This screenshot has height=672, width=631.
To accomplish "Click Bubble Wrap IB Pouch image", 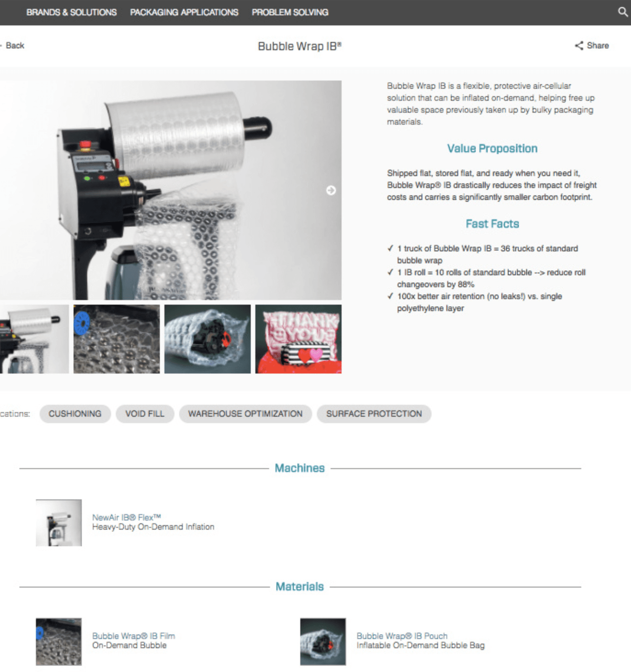I will click(323, 642).
